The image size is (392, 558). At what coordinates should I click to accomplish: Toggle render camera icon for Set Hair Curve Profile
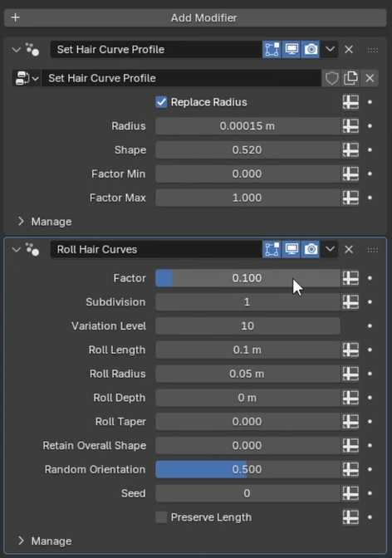click(311, 50)
